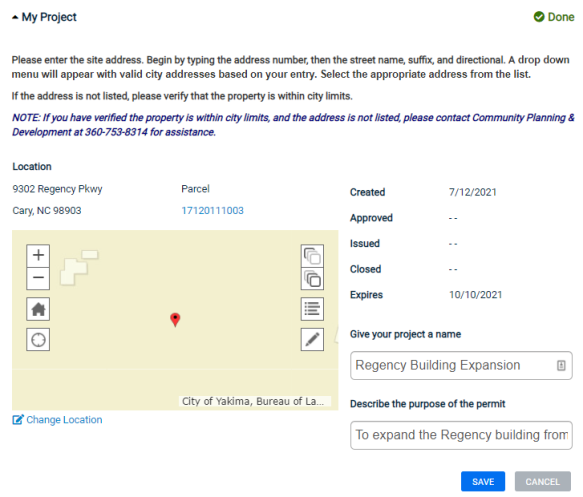Cancel the project edits

point(542,481)
